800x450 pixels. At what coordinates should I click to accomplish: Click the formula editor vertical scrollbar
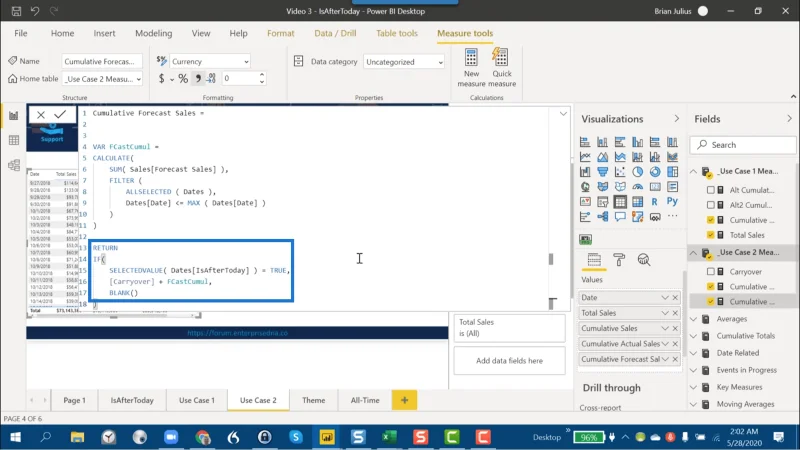(x=551, y=259)
